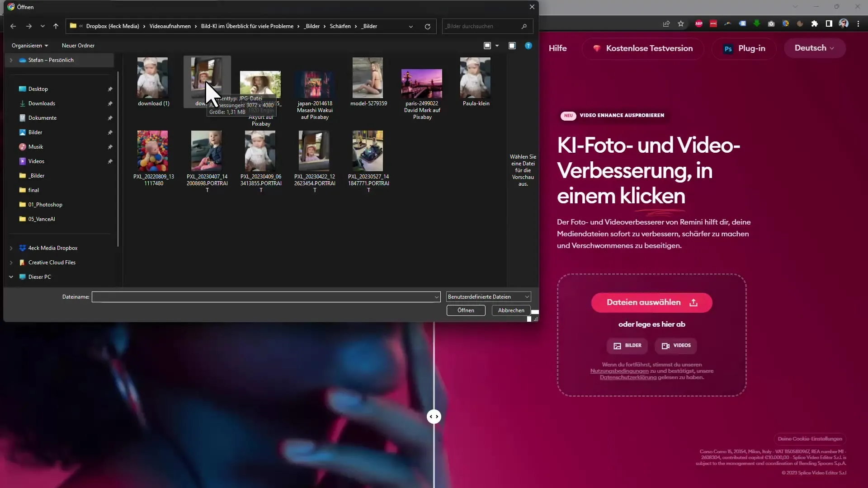This screenshot has height=488, width=868.
Task: Collapse the Dieser PC node
Action: point(11,277)
